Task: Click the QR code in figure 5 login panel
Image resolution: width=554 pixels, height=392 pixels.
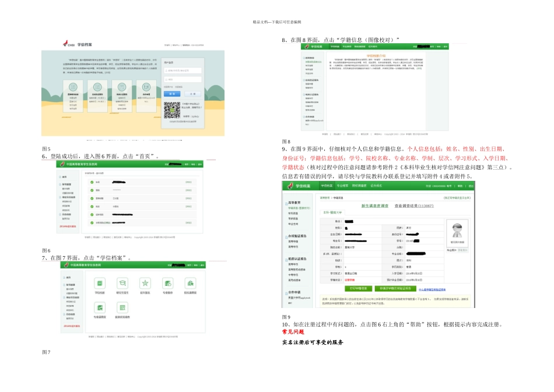Action: click(172, 110)
